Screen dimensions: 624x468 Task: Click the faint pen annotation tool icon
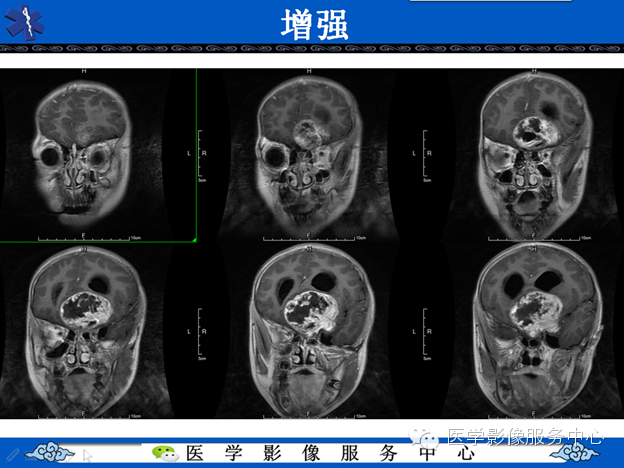(x=12, y=454)
